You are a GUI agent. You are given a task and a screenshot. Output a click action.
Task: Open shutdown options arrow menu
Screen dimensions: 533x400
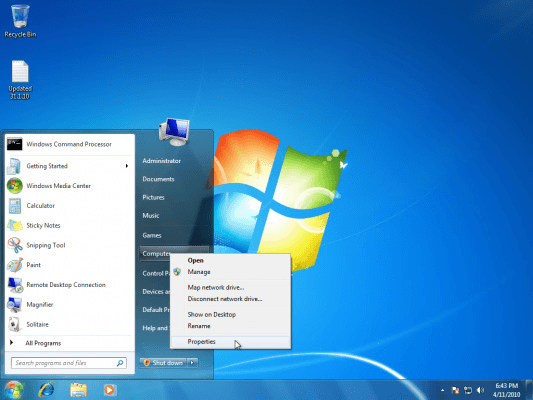(192, 363)
